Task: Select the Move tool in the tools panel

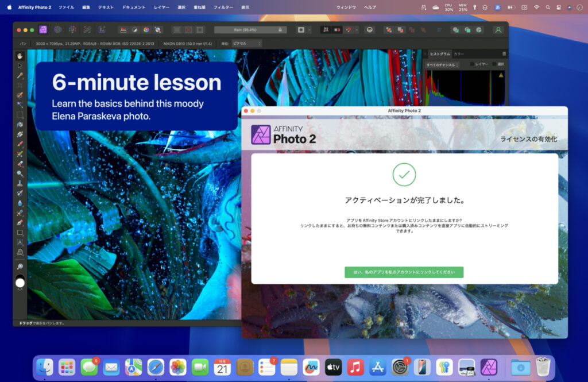Action: coord(20,65)
